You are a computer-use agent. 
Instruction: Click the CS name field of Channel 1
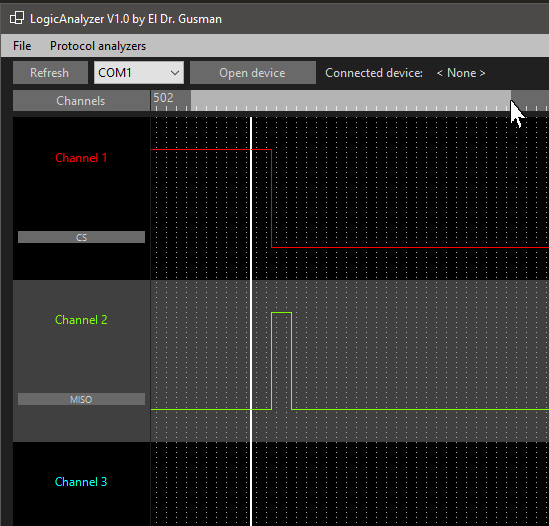tap(81, 237)
